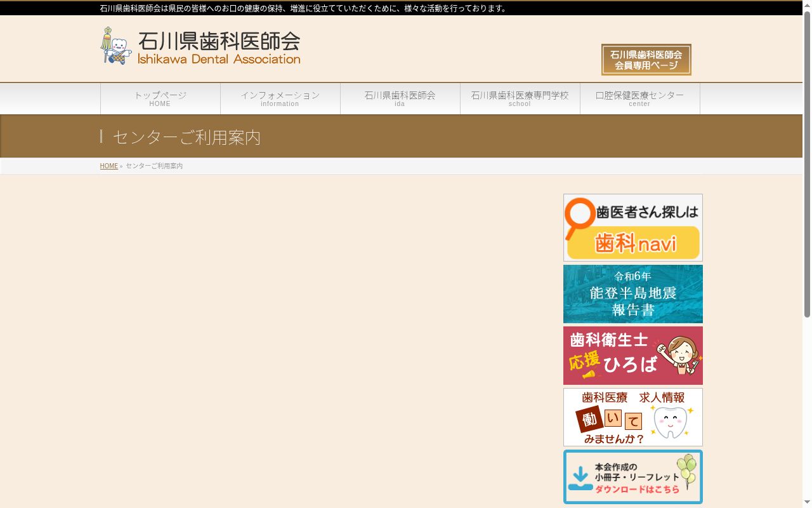Screen dimensions: 812x508
Task: Open the 歯科医療求人情報 job banner
Action: pyautogui.click(x=632, y=417)
